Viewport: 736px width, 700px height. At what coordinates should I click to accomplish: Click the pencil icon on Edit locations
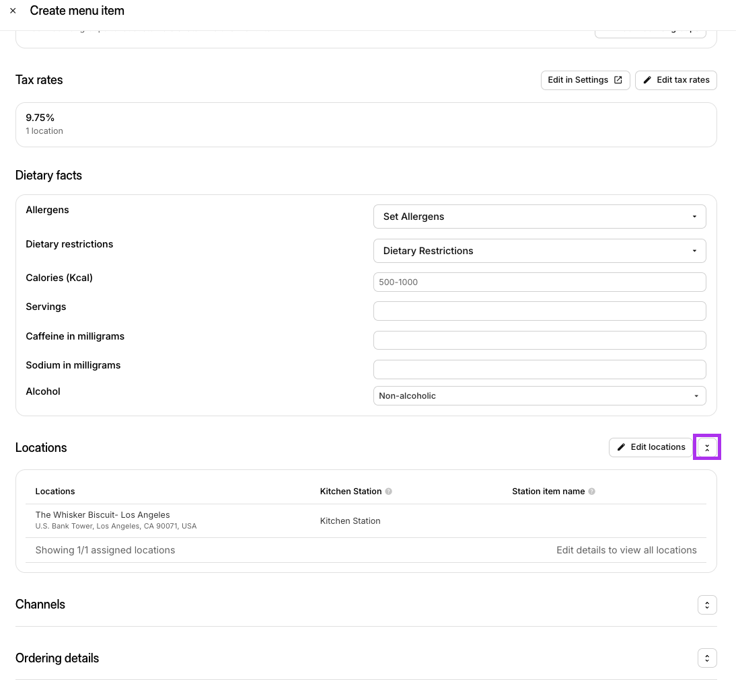(x=621, y=447)
